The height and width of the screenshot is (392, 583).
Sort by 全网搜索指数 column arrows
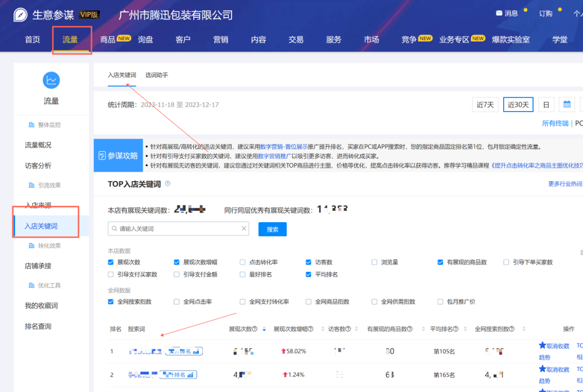tap(523, 329)
